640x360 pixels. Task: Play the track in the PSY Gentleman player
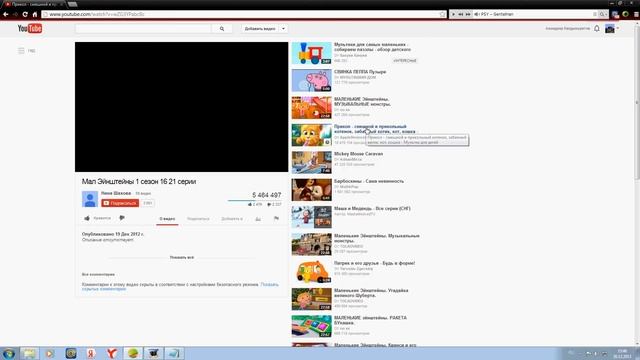pos(453,14)
